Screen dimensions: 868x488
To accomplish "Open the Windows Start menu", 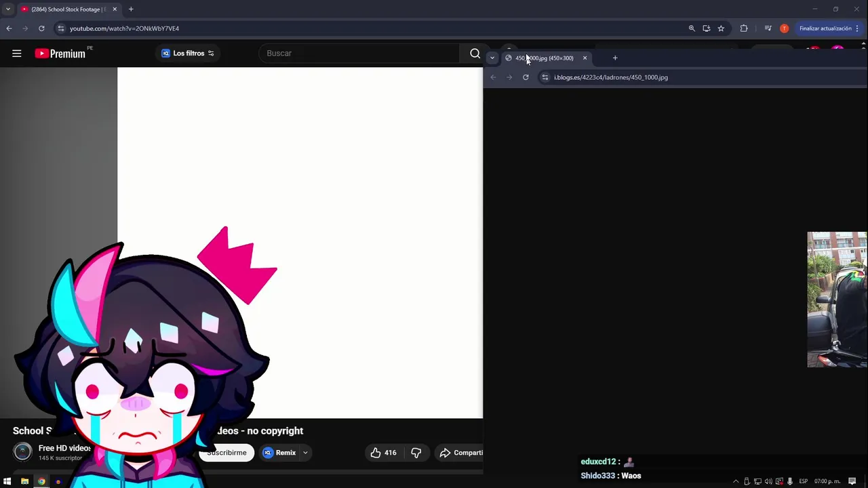I will click(x=7, y=481).
